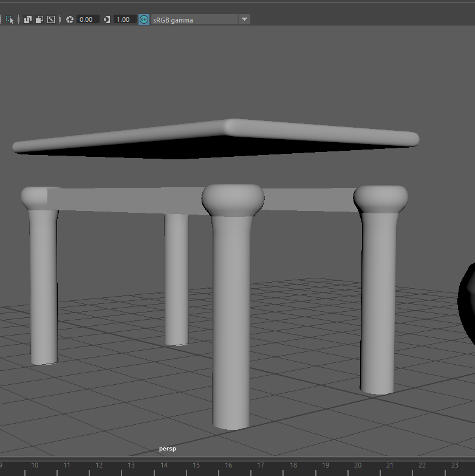The height and width of the screenshot is (476, 475).
Task: Jump to frame 22 on the timeline
Action: pos(422,466)
